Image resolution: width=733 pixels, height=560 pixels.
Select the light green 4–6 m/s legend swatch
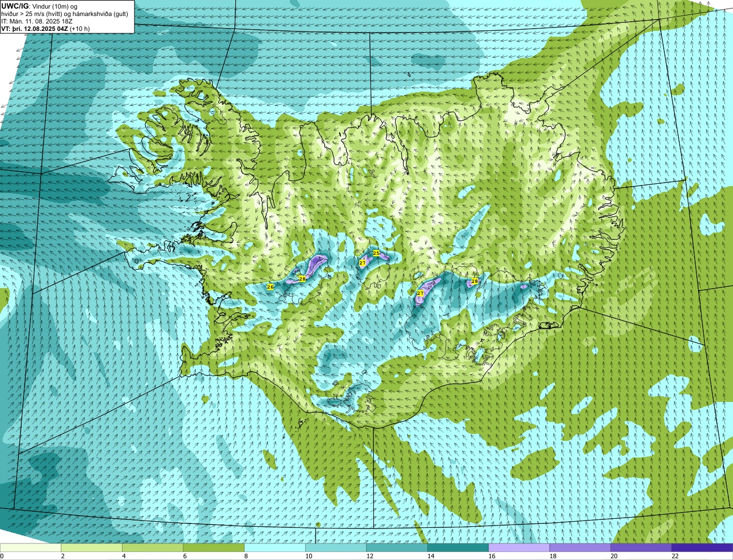click(152, 547)
